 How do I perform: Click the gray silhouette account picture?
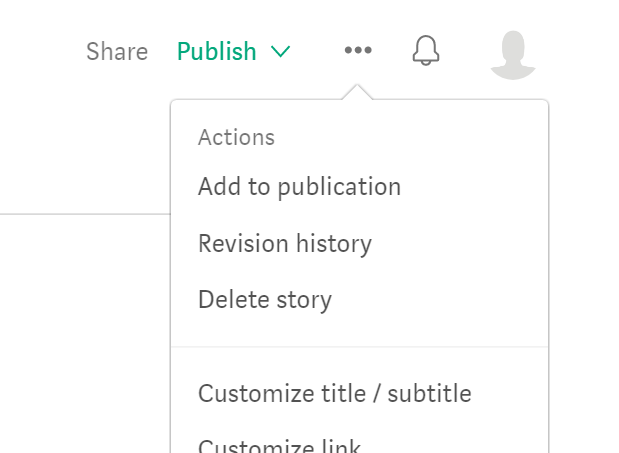click(513, 52)
